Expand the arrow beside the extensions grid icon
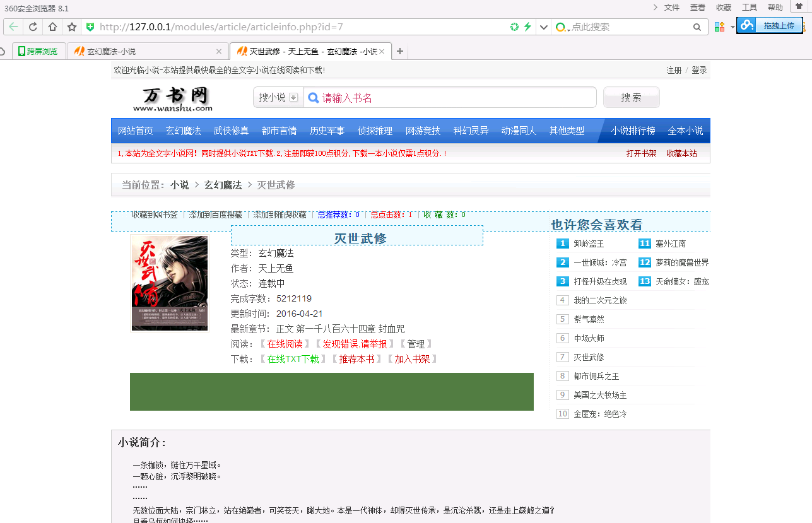 (x=733, y=27)
